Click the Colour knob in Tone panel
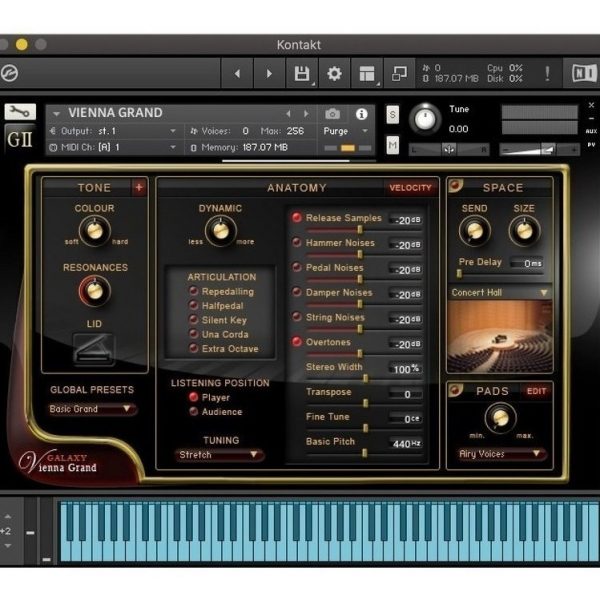Image resolution: width=600 pixels, height=600 pixels. (x=95, y=231)
